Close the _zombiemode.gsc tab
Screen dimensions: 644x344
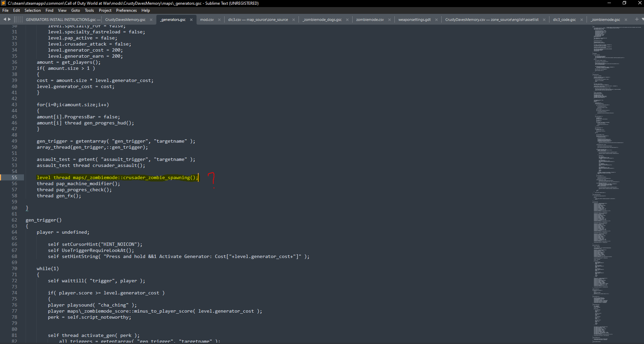pos(626,20)
